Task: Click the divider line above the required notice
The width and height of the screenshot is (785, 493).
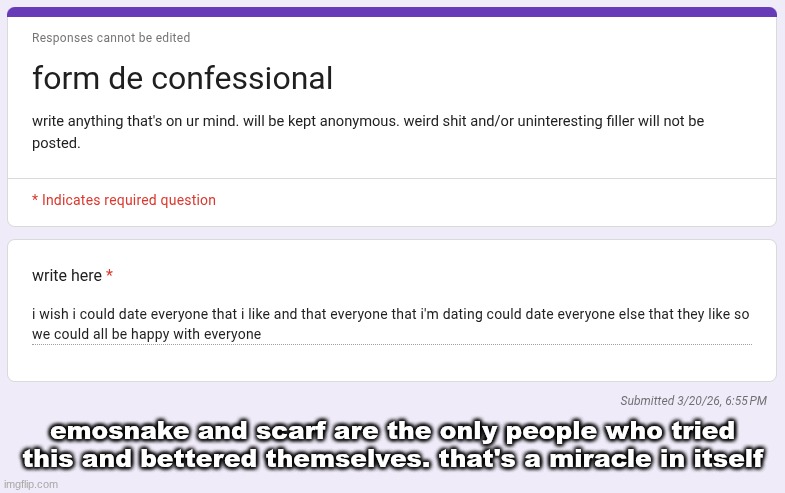Action: (x=392, y=178)
